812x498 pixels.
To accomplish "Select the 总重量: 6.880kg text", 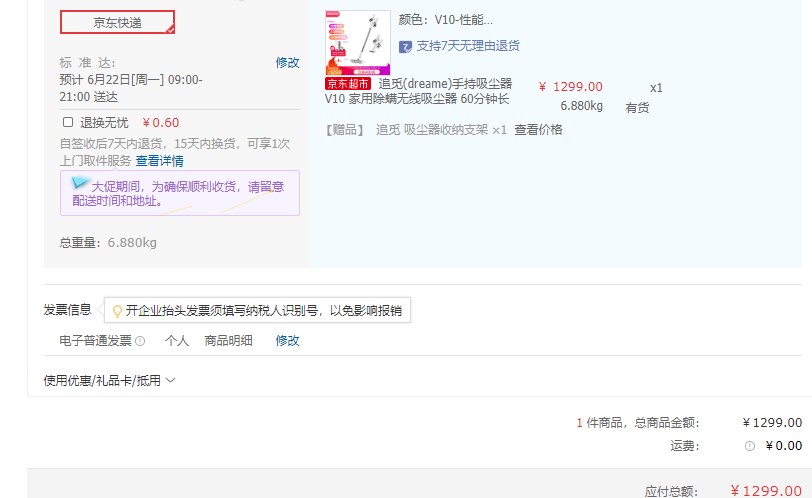I will [x=108, y=242].
